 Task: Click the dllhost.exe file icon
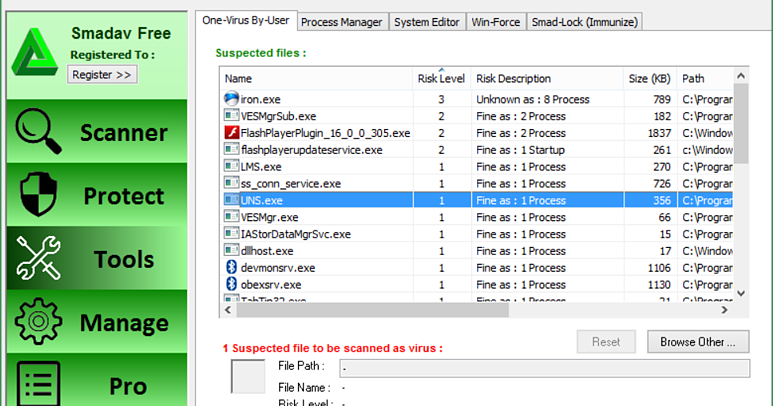pyautogui.click(x=231, y=250)
